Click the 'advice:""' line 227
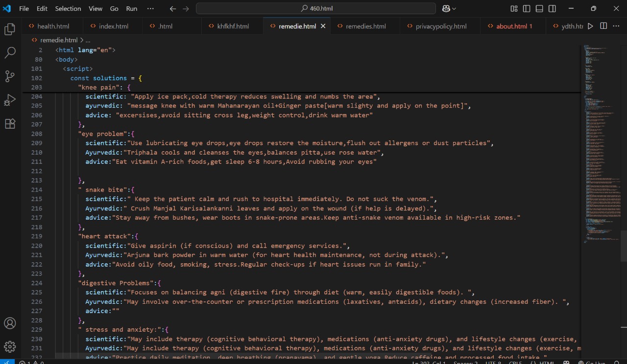The height and width of the screenshot is (364, 627). 102,311
